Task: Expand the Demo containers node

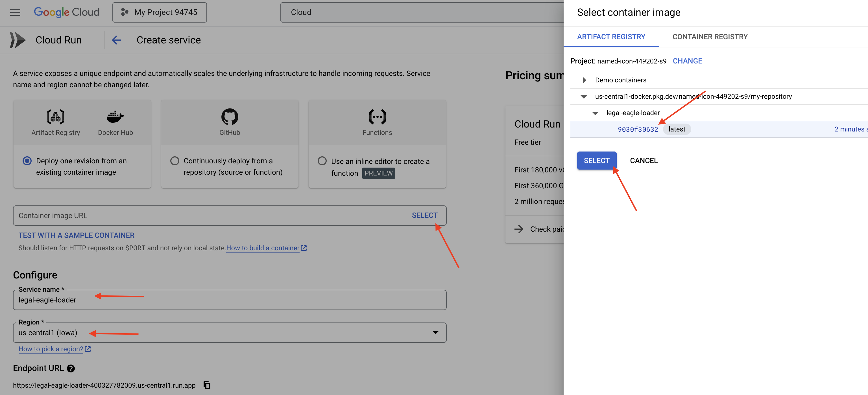Action: click(584, 80)
